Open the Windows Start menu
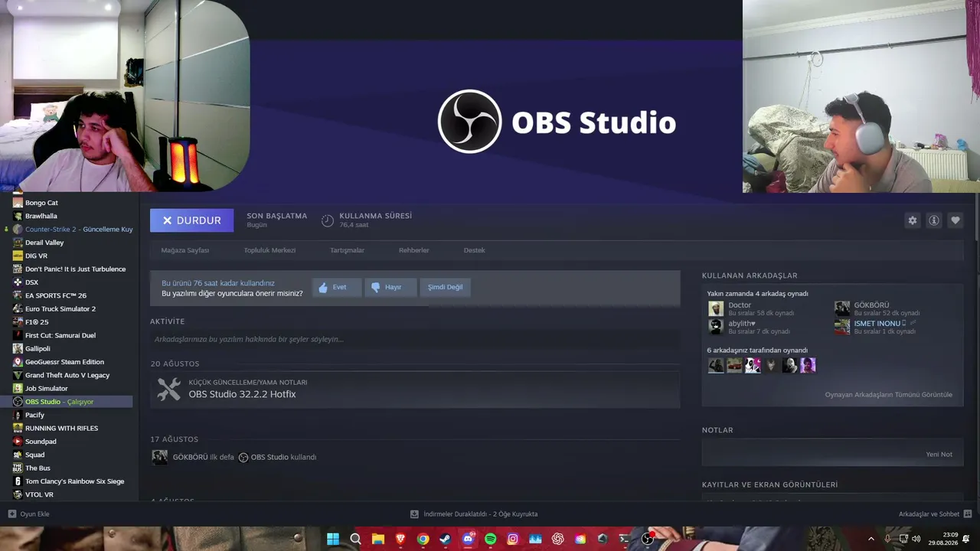Image resolution: width=980 pixels, height=551 pixels. click(333, 539)
